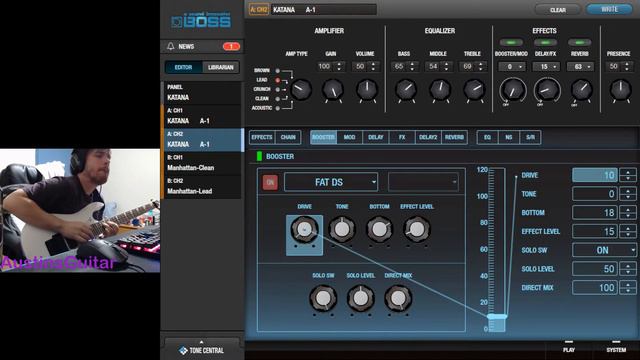Toggle the Delay/FX green LED button
Screen dimensions: 640x360
click(x=545, y=42)
